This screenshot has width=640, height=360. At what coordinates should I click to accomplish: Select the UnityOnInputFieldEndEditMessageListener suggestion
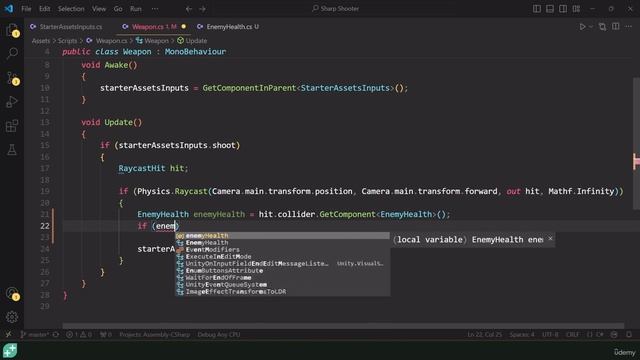(x=282, y=264)
